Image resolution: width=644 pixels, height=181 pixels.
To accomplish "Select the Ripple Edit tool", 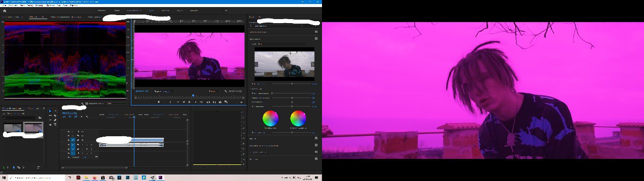I will pos(50,116).
